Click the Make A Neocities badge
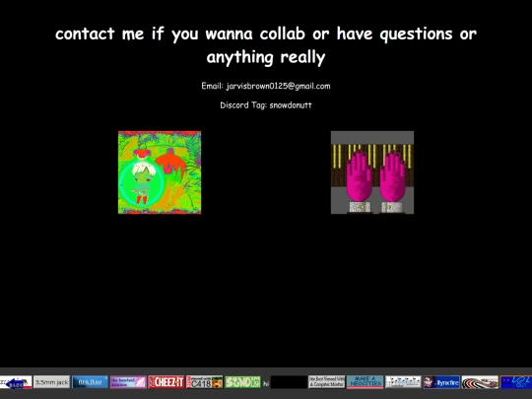The height and width of the screenshot is (399, 532). tap(366, 382)
